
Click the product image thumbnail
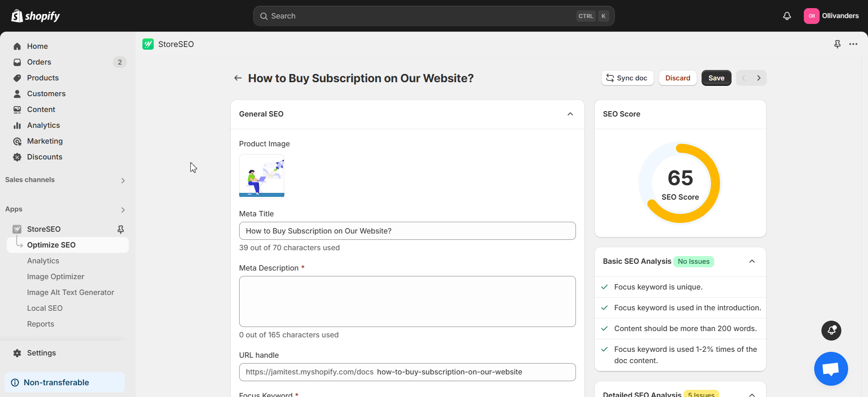tap(262, 176)
